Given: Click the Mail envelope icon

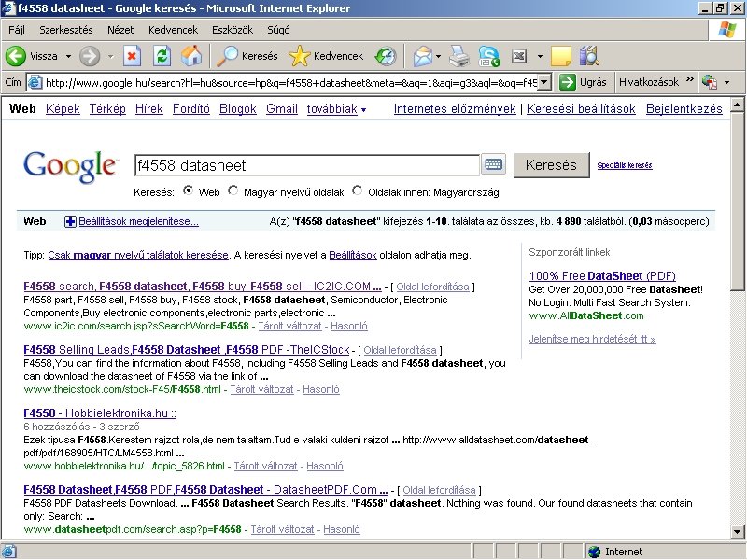Looking at the screenshot, I should click(422, 56).
